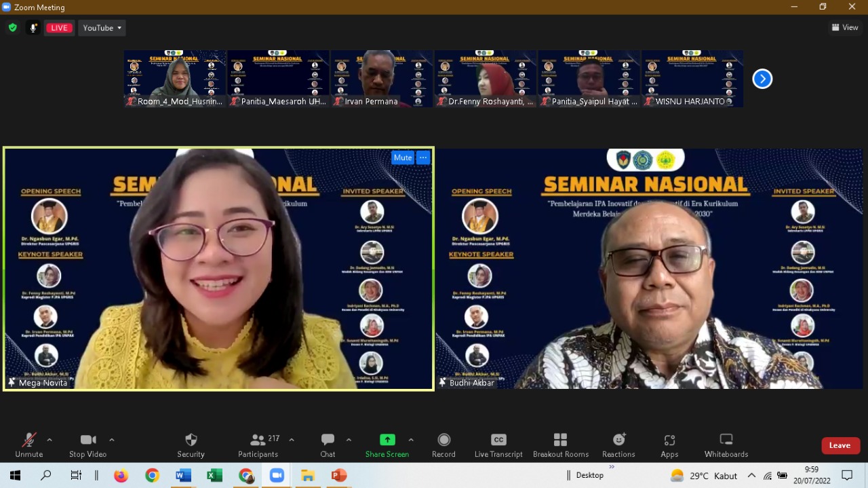Select Irvan Permana's video thumbnail

[382, 78]
